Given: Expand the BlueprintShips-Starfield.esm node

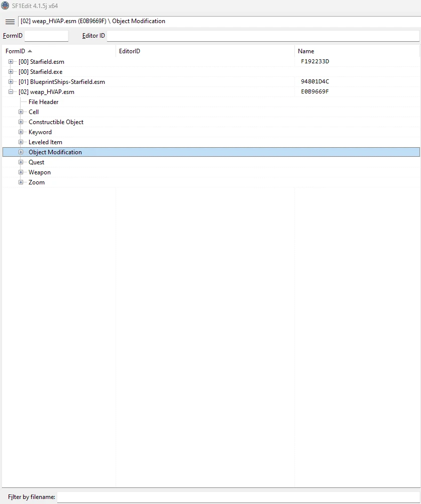Looking at the screenshot, I should (11, 81).
